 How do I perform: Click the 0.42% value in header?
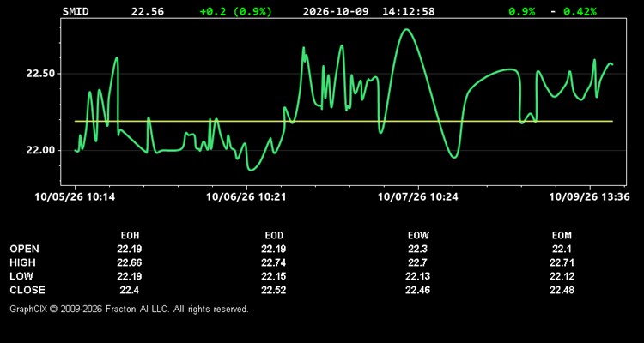(580, 11)
